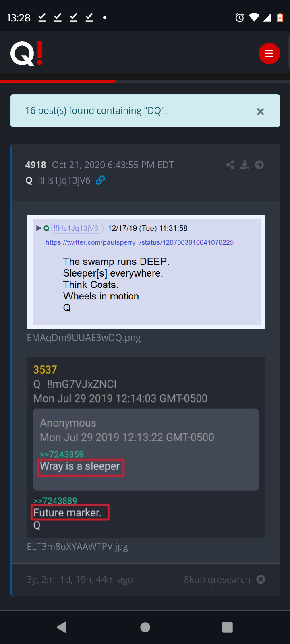Open the ELT3m8uXYAAWTPV.jpg image thumbnail

pos(146,448)
